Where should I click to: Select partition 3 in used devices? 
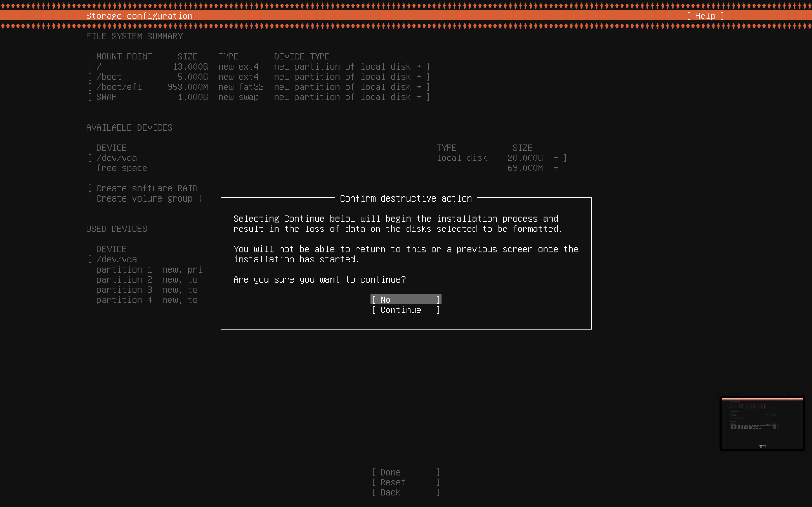click(x=124, y=290)
